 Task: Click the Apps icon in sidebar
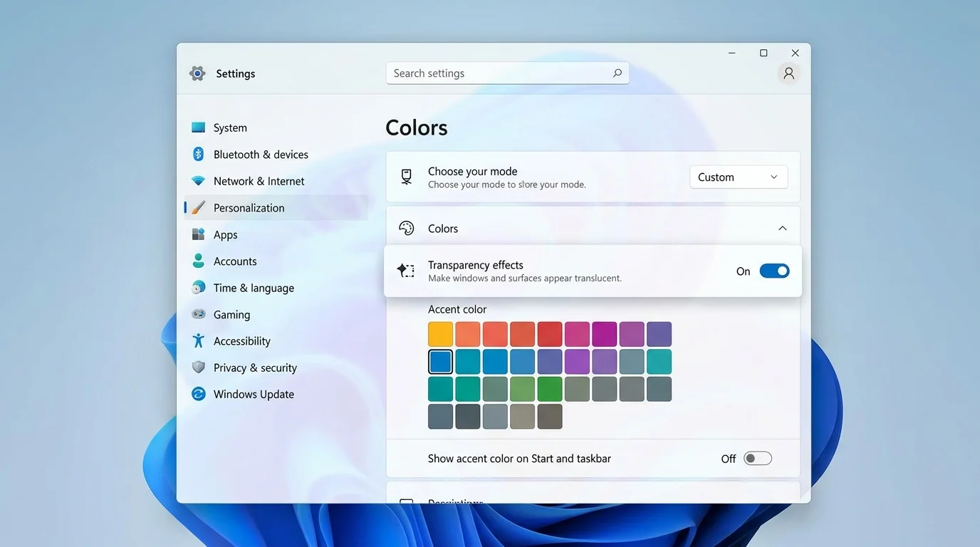(199, 234)
